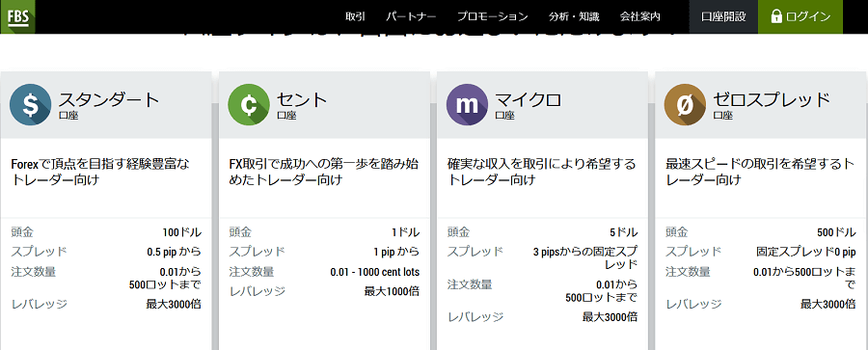Viewport: 868px width, 350px height.
Task: Click the Standard account description text
Action: (x=100, y=173)
